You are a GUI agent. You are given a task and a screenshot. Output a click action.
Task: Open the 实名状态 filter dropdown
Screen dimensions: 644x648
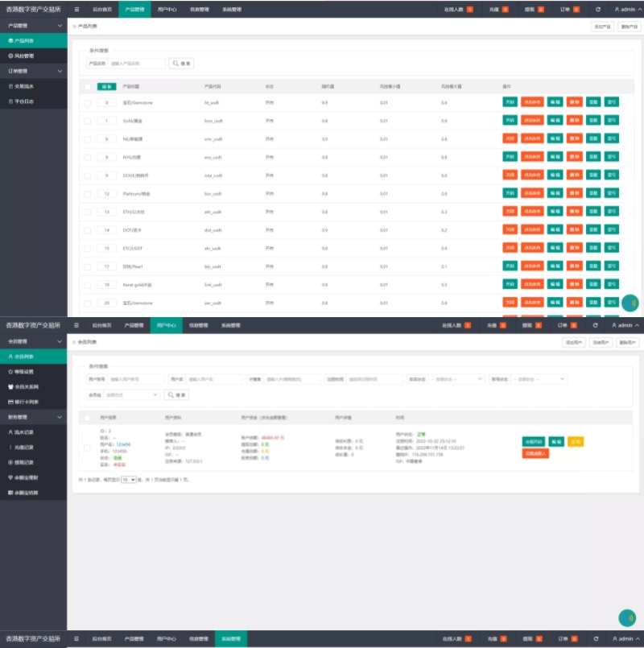tap(457, 378)
